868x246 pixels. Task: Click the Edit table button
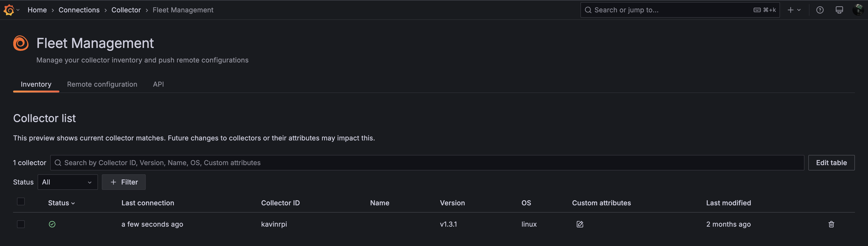(831, 163)
